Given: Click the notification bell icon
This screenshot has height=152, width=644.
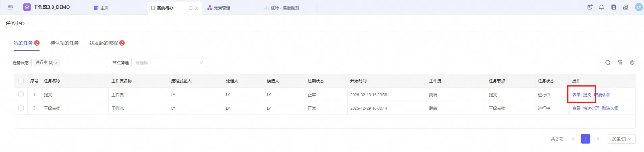Looking at the screenshot, I should pos(601,7).
